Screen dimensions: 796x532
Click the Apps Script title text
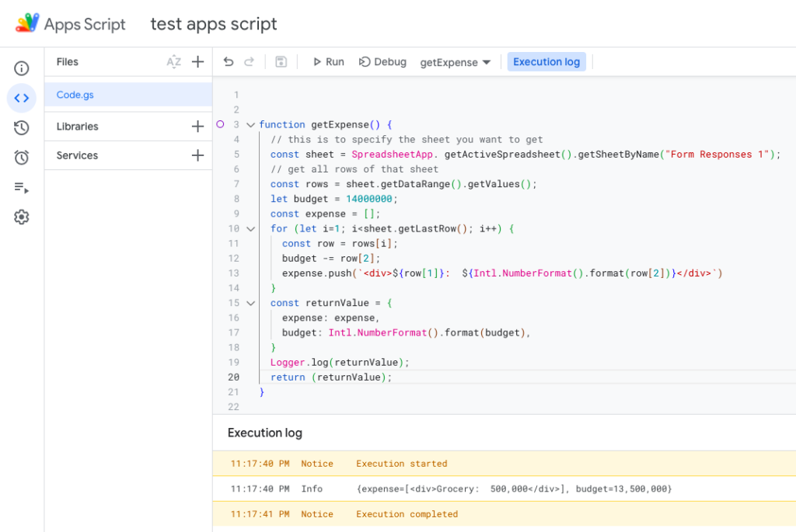85,24
